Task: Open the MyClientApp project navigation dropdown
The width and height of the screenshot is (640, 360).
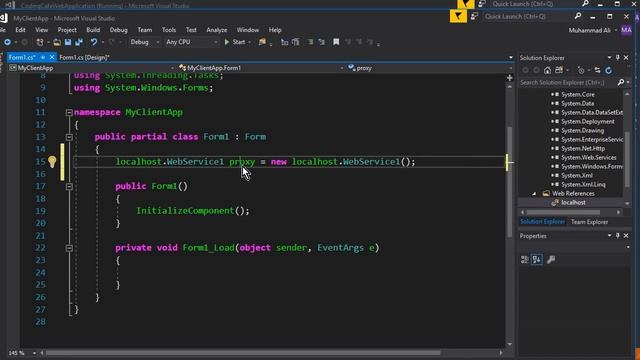Action: [x=92, y=68]
